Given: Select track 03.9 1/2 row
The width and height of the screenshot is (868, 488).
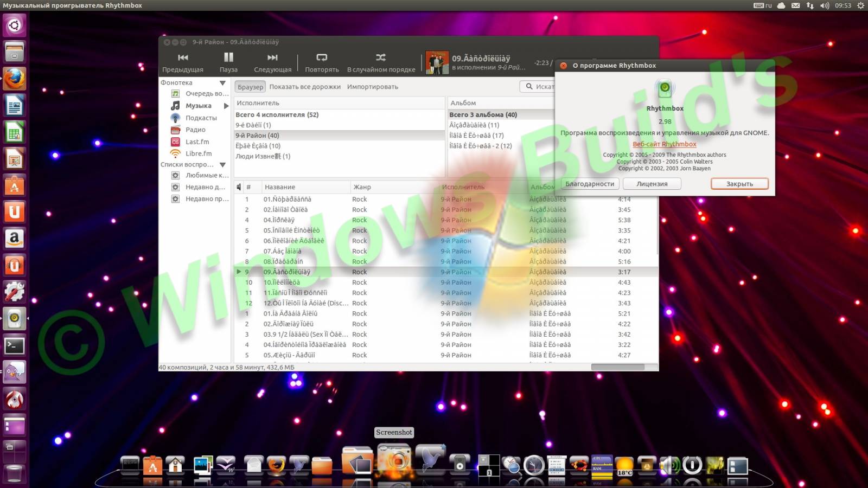Looking at the screenshot, I should pos(446,335).
